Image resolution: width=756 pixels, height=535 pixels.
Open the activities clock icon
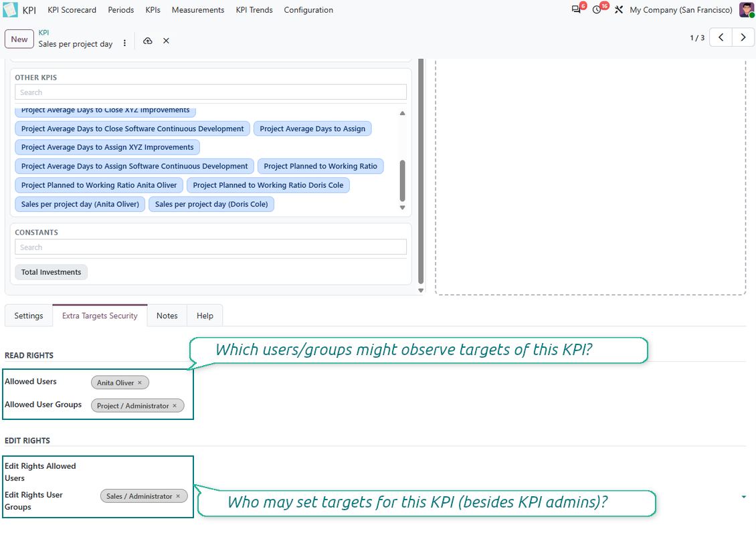point(597,9)
